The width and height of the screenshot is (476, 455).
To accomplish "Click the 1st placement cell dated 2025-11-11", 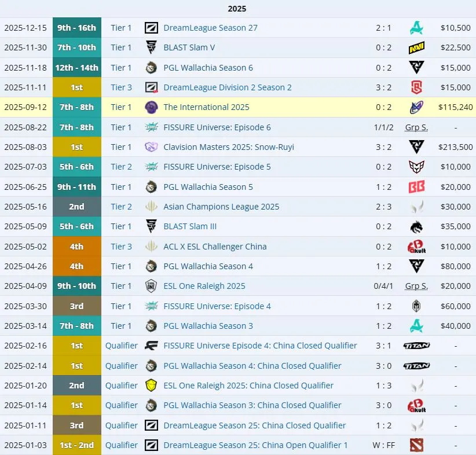I will 77,87.
